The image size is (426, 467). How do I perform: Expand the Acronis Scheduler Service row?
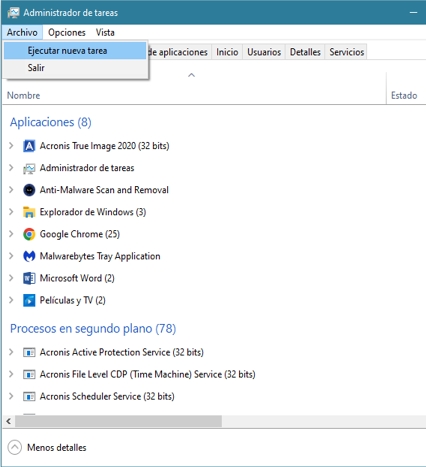point(11,396)
